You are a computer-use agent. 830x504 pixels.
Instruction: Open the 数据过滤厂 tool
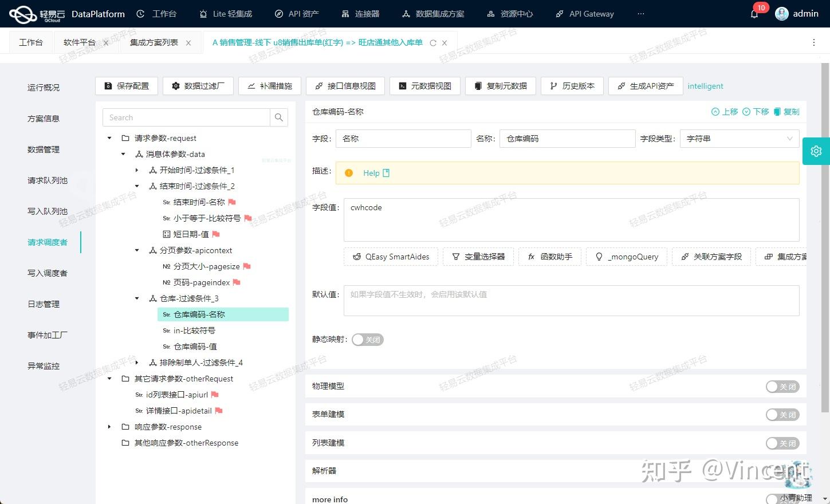click(x=198, y=85)
